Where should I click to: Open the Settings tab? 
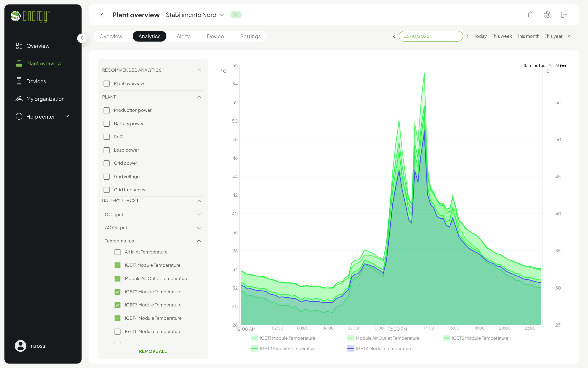pyautogui.click(x=250, y=36)
